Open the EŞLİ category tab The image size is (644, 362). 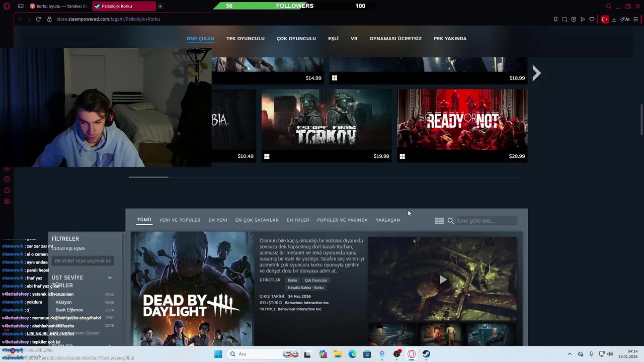pos(334,38)
